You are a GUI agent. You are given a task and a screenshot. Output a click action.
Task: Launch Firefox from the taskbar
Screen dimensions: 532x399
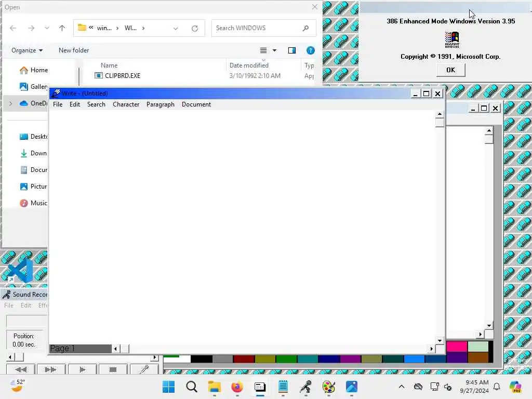pos(237,387)
